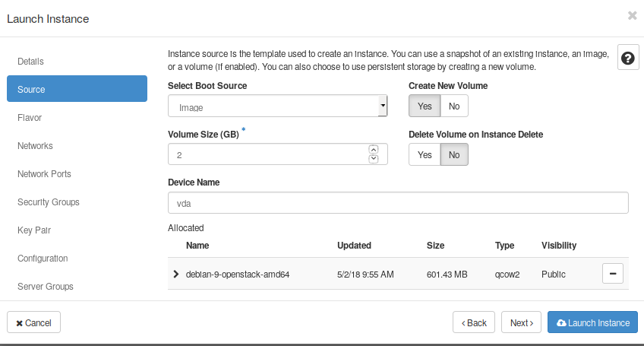The image size is (644, 346).
Task: Close the Launch Instance dialog
Action: pyautogui.click(x=632, y=15)
